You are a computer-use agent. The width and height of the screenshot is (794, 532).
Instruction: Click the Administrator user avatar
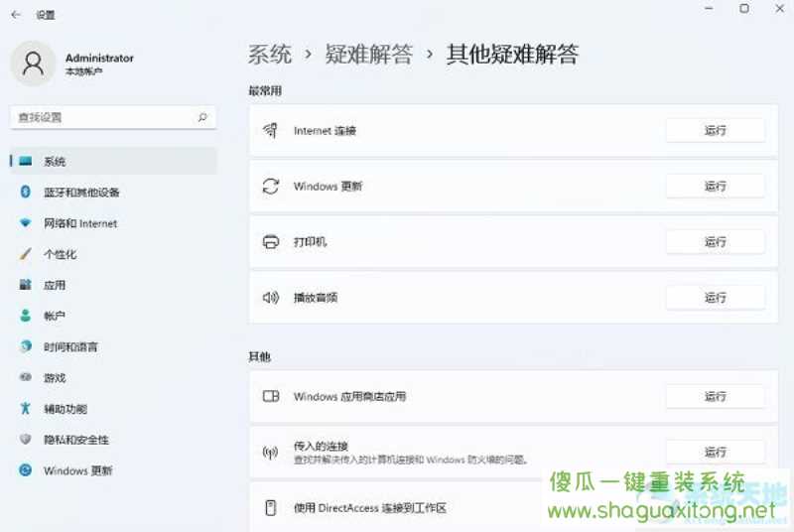[33, 64]
